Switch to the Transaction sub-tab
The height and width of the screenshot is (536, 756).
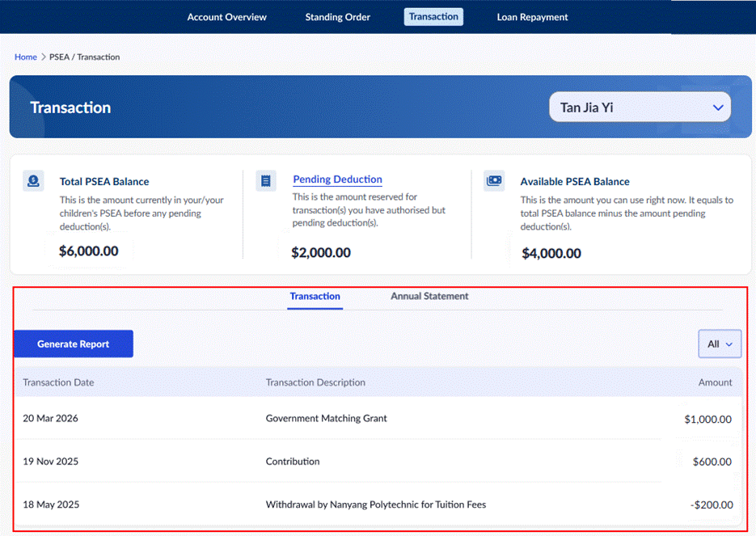point(315,297)
